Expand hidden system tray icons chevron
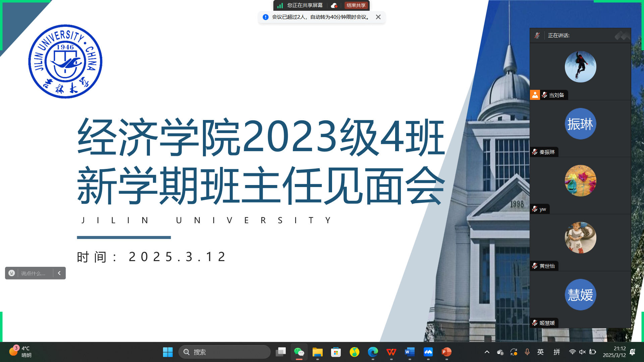 point(487,352)
